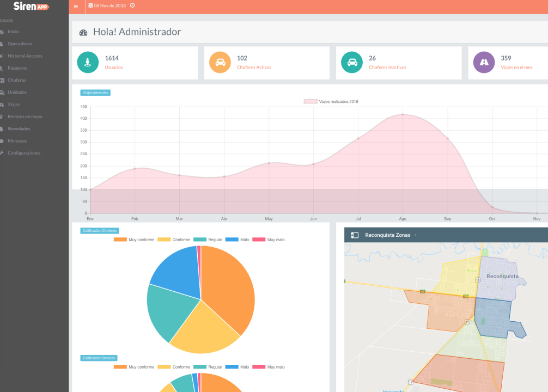Open Mensajes in the sidebar
548x392 pixels.
pos(17,141)
